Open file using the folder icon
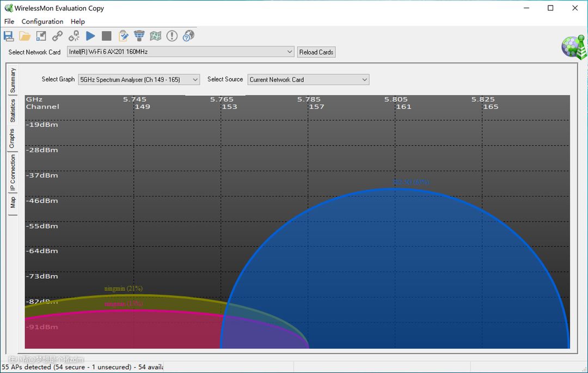Image resolution: width=588 pixels, height=373 pixels. pos(25,36)
